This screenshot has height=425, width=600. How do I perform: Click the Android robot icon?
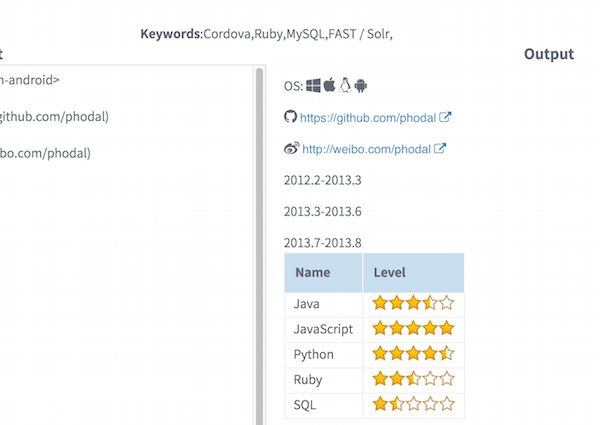click(x=361, y=85)
